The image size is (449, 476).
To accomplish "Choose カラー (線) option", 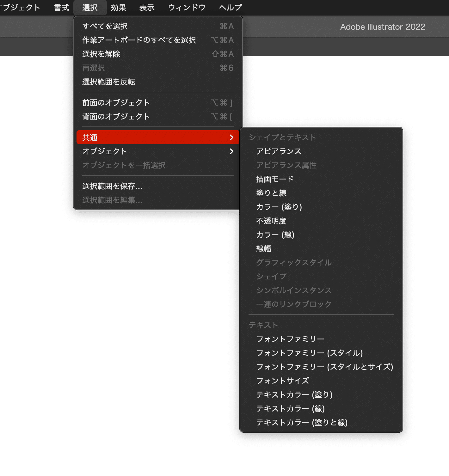I will click(x=321, y=235).
